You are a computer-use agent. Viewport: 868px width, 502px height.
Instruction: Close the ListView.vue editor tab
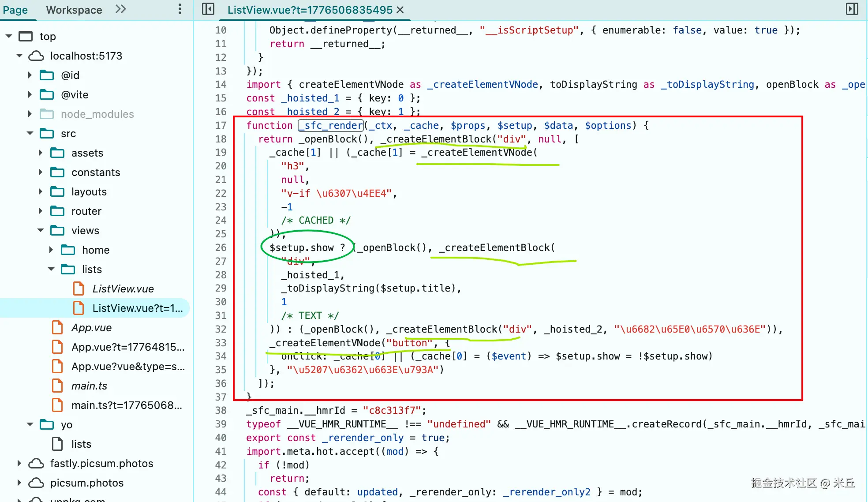pos(400,10)
